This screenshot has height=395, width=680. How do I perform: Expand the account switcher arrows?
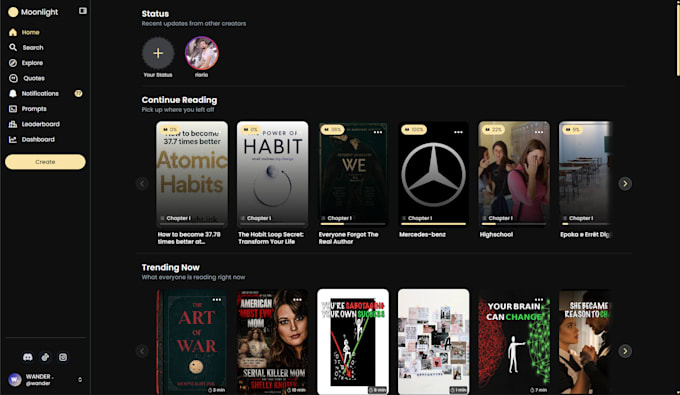pyautogui.click(x=80, y=380)
